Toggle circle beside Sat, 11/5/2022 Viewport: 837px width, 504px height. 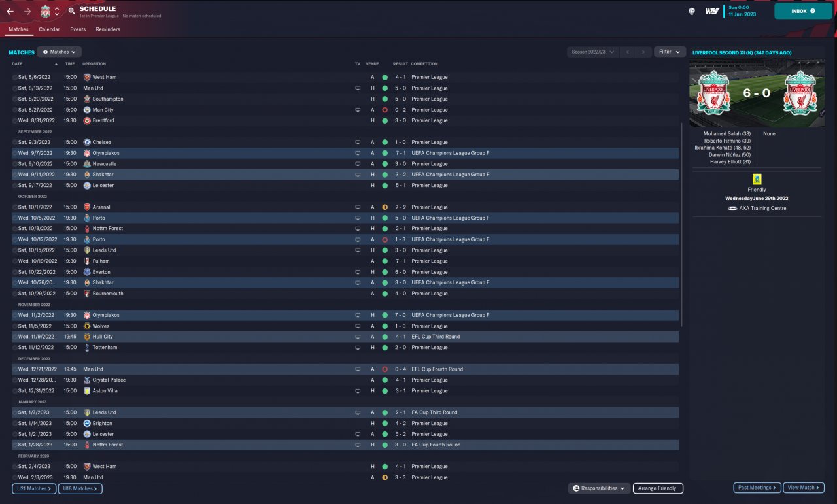pos(14,326)
